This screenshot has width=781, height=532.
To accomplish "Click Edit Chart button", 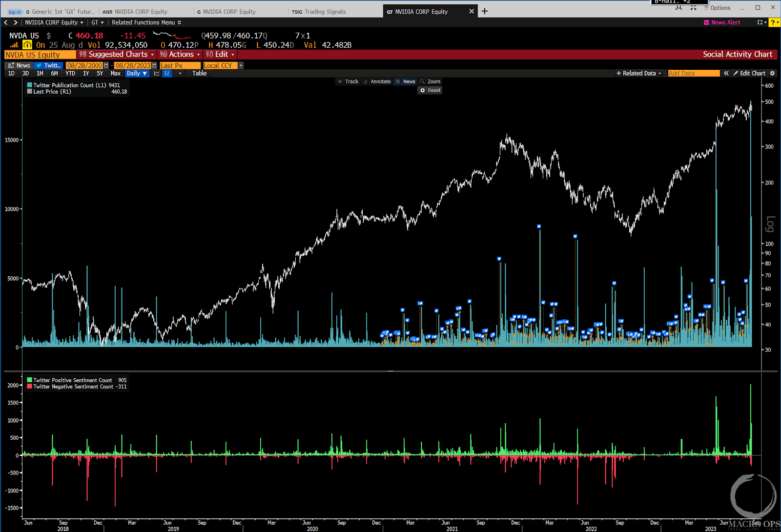I will [x=749, y=73].
